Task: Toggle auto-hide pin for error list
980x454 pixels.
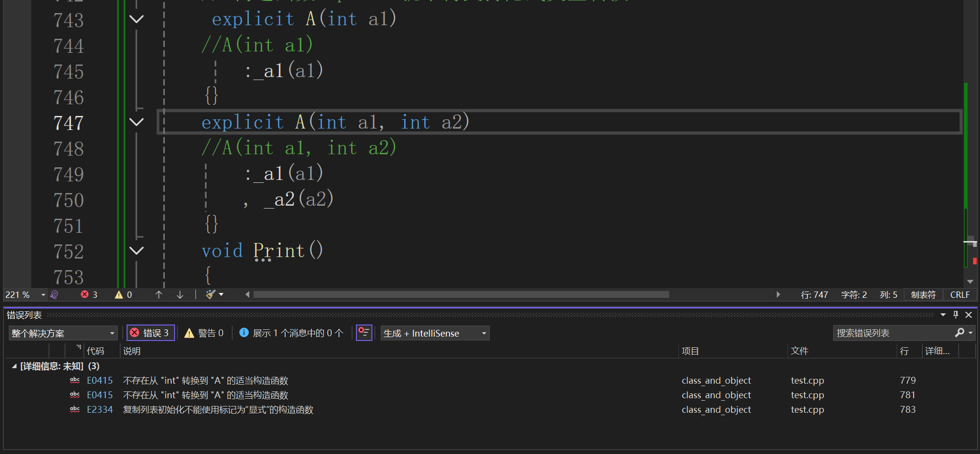Action: [x=956, y=315]
